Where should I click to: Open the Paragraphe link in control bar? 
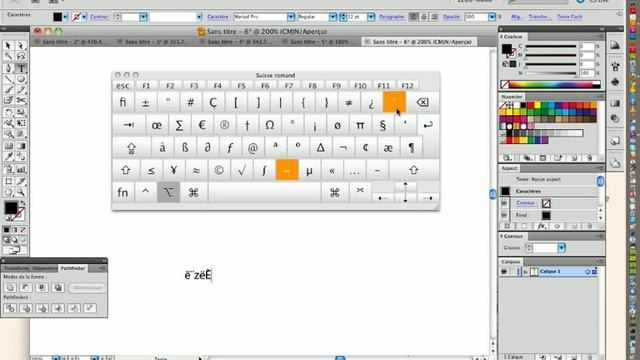[391, 17]
